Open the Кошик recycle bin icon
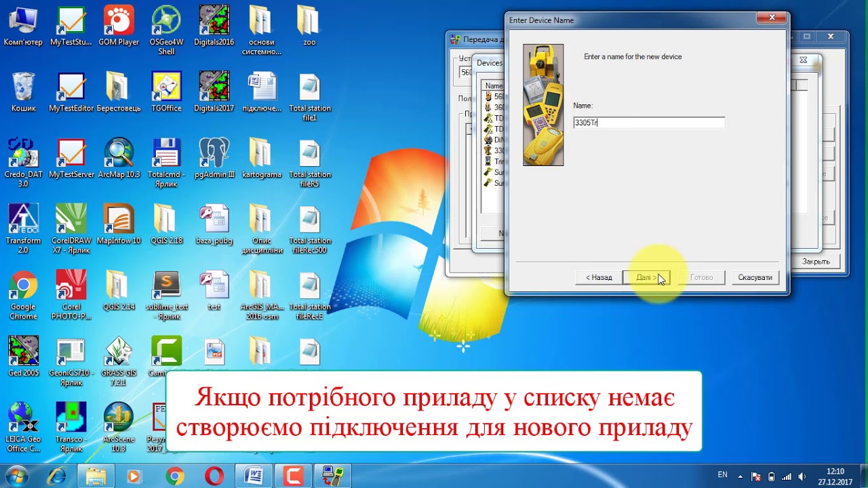The height and width of the screenshot is (488, 868). click(23, 93)
